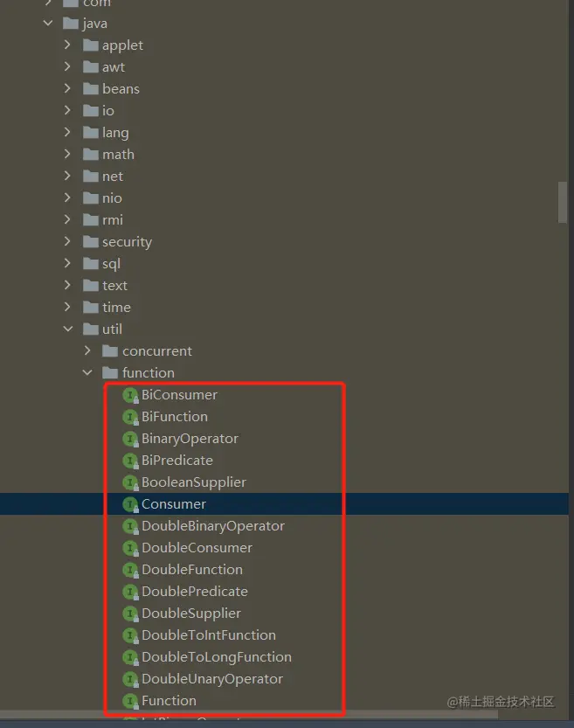Click the DoubleConsumer interface icon
The width and height of the screenshot is (574, 728).
pos(130,548)
